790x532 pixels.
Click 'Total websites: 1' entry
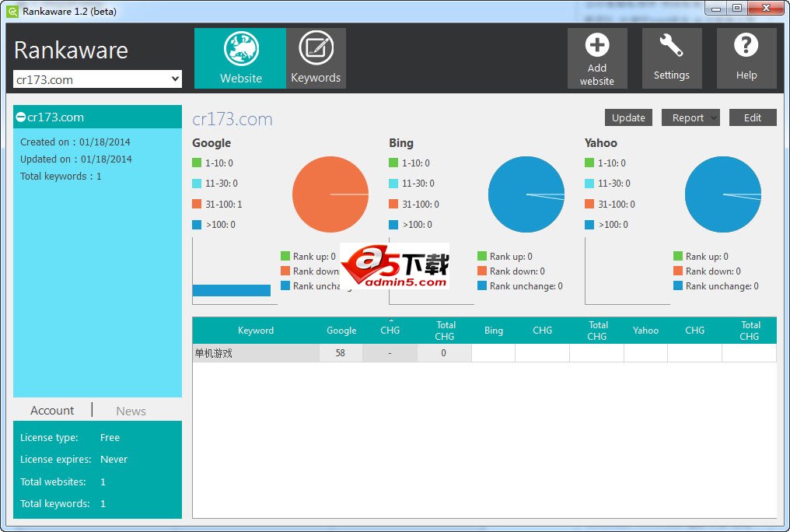(x=63, y=481)
